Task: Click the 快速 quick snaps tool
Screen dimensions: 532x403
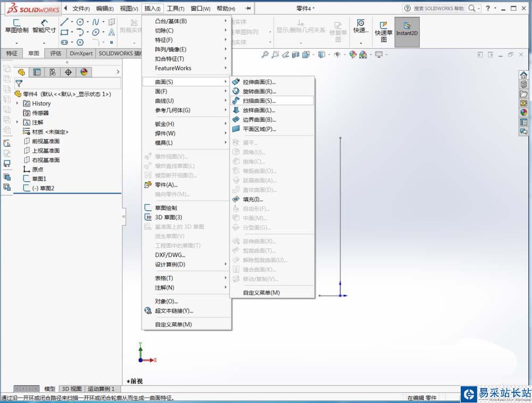Action: [x=361, y=27]
